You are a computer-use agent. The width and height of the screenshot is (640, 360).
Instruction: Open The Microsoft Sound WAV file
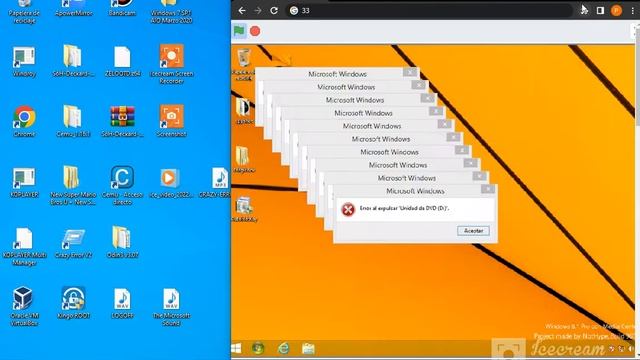coord(171,307)
